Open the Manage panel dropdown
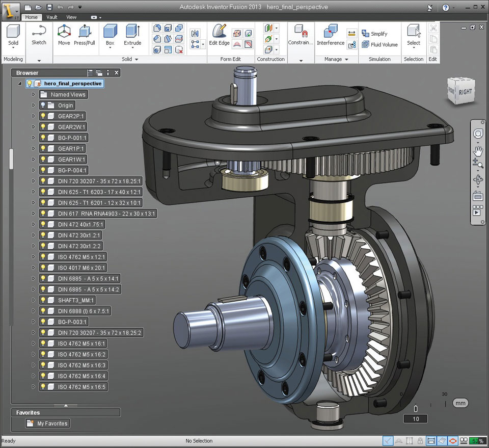Screen dimensions: 489x448 tap(346, 60)
